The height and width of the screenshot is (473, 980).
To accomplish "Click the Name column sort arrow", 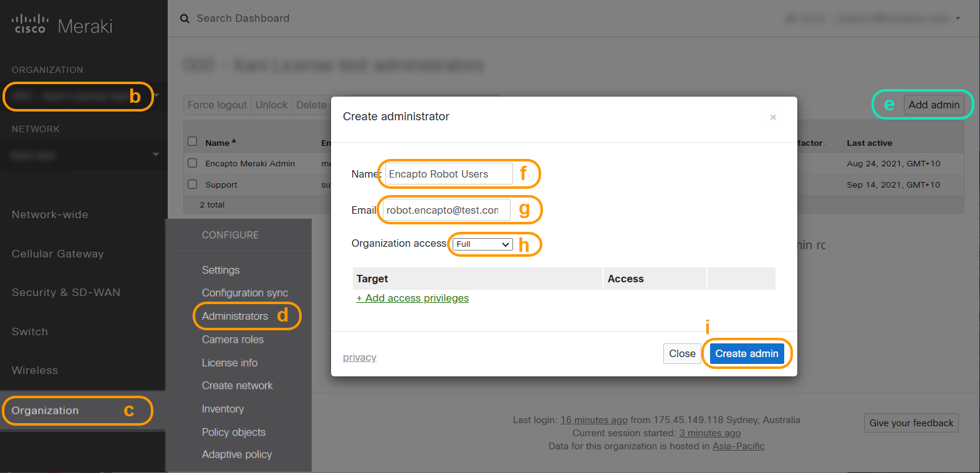I will point(234,141).
